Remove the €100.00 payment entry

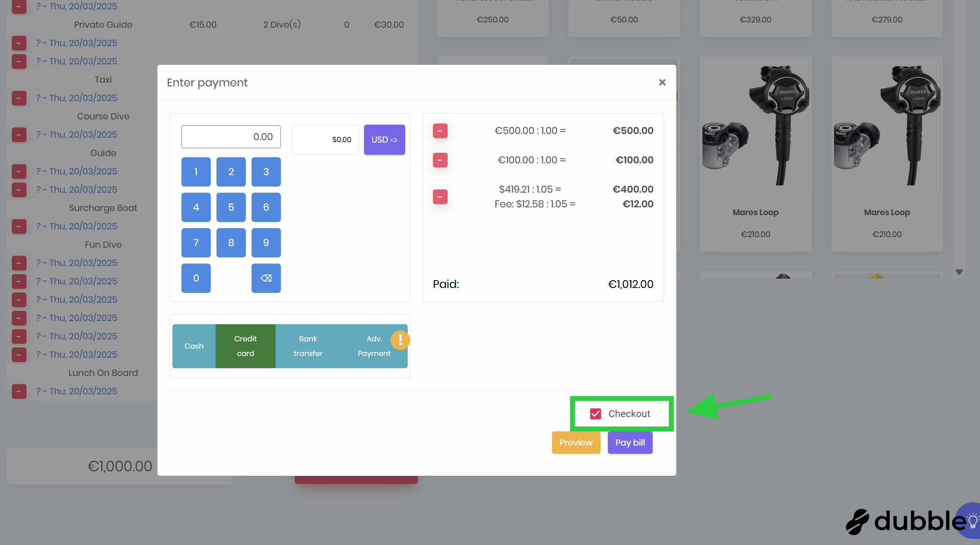pyautogui.click(x=440, y=160)
